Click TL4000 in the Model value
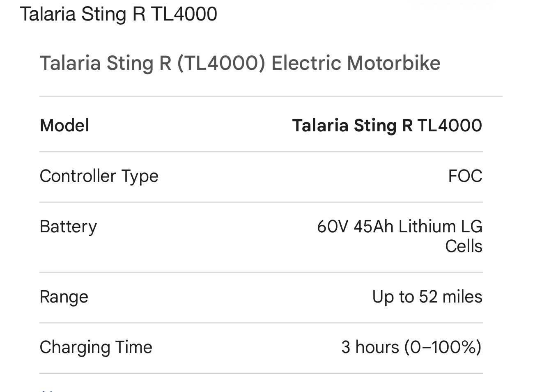This screenshot has height=392, width=542. (450, 126)
